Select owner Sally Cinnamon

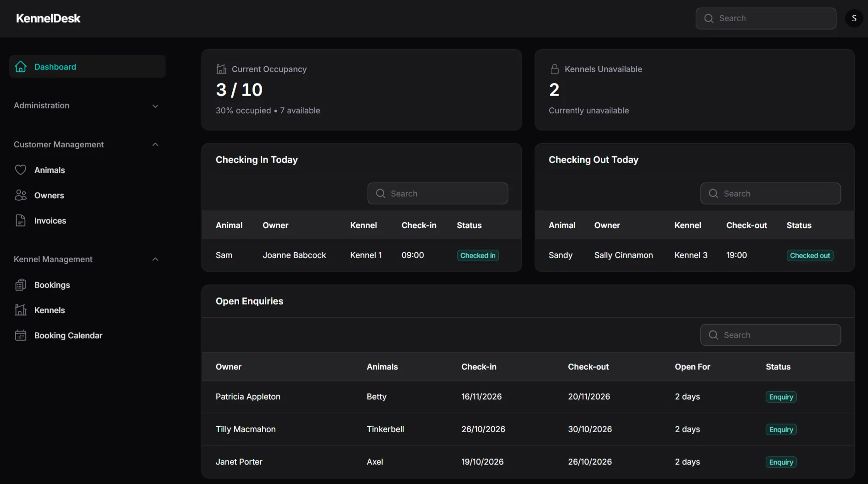[623, 255]
